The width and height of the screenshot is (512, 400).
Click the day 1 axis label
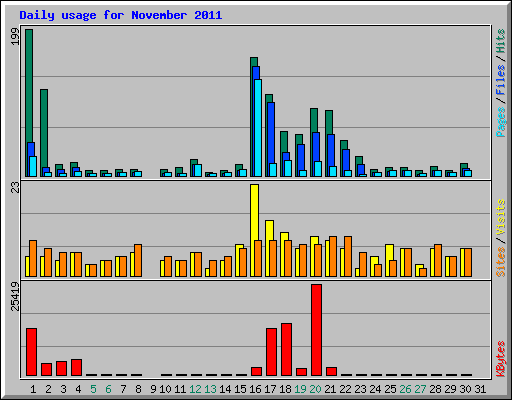pyautogui.click(x=33, y=389)
